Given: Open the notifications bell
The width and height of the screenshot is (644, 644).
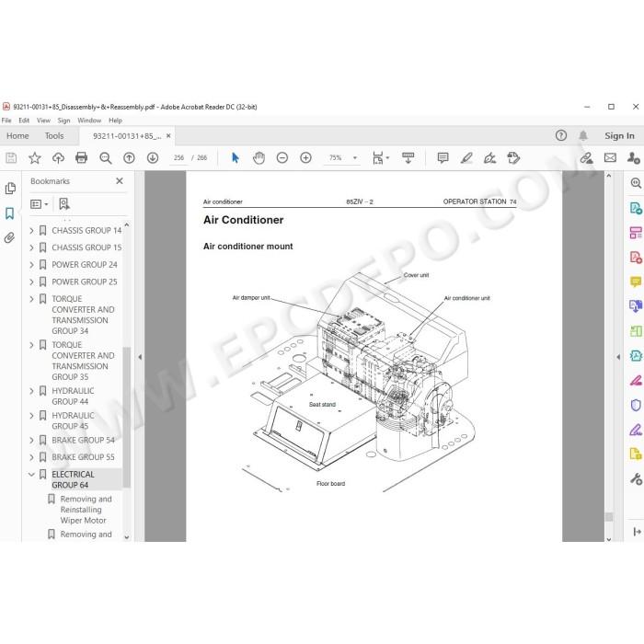Looking at the screenshot, I should 583,135.
